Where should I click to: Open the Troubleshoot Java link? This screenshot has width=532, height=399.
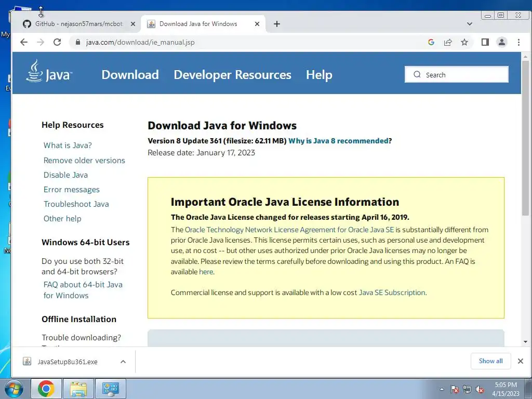[76, 204]
